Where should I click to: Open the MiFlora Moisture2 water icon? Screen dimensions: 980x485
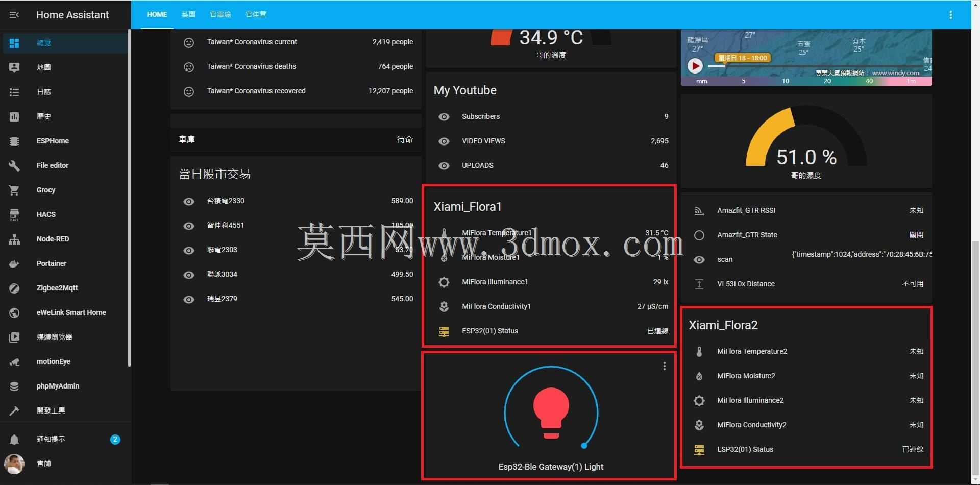[x=699, y=376]
